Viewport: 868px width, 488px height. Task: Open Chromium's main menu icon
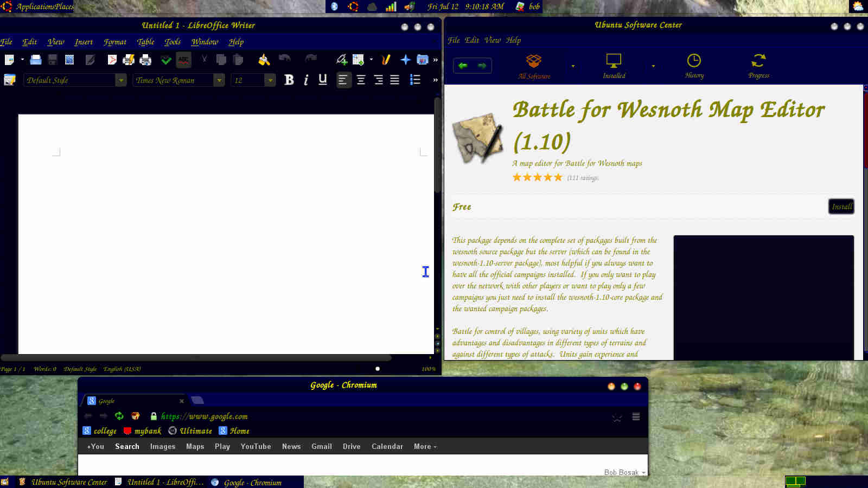pyautogui.click(x=636, y=416)
